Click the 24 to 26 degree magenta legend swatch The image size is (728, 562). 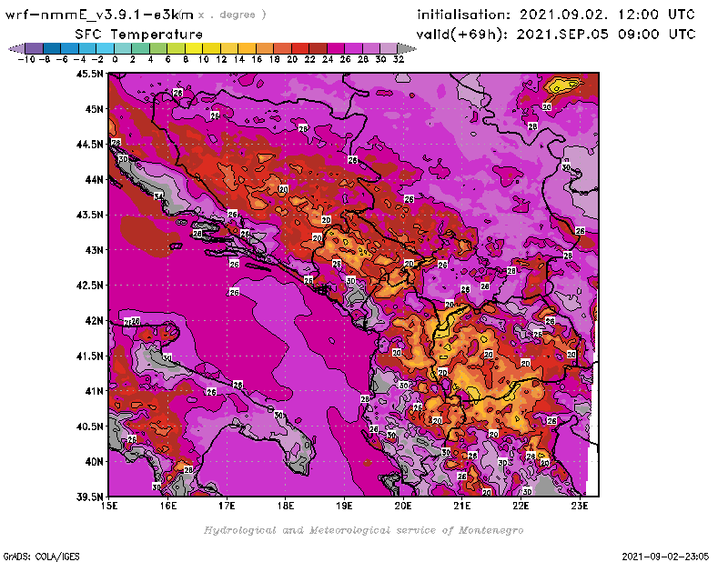pyautogui.click(x=336, y=48)
